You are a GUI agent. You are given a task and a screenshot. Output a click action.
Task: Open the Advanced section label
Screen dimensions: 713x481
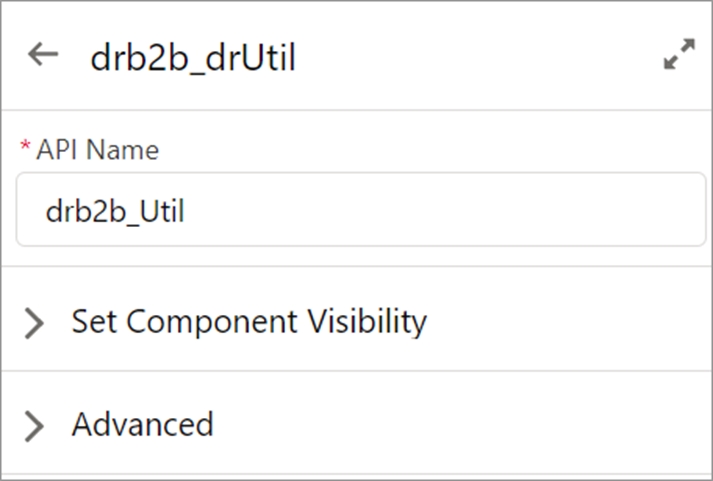pyautogui.click(x=142, y=424)
